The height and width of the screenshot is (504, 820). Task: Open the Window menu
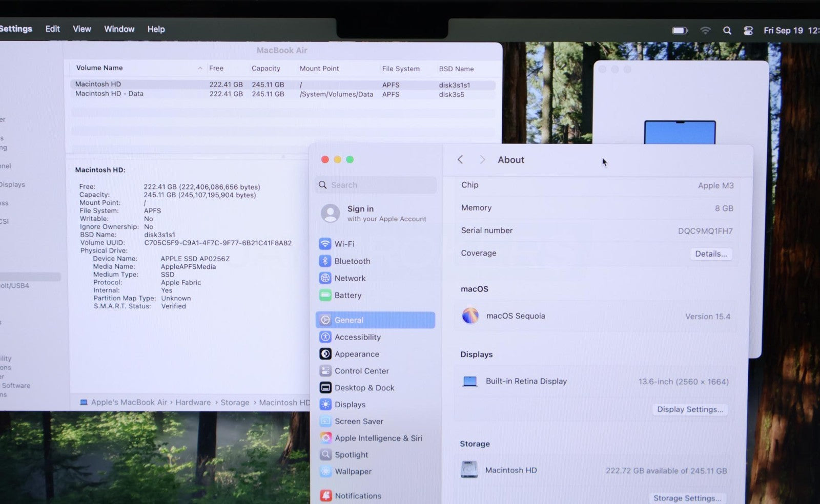coord(119,29)
